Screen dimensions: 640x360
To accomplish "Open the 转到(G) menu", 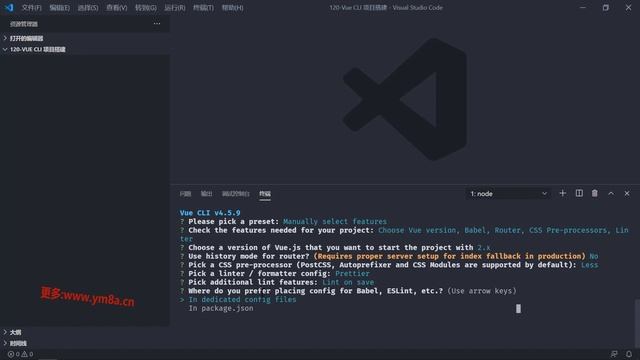I will 146,8.
